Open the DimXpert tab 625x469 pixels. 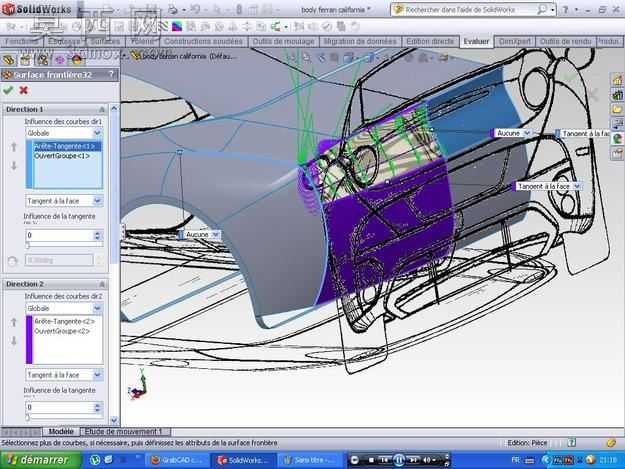[x=515, y=41]
